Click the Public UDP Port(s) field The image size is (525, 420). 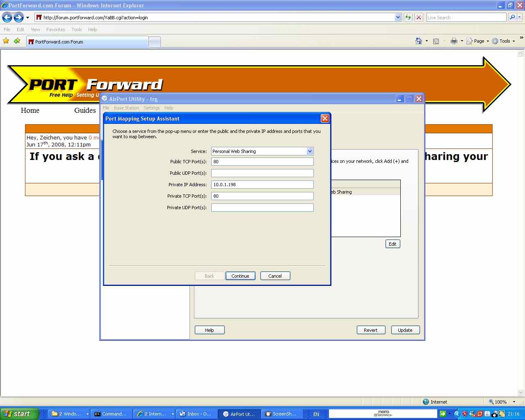262,173
